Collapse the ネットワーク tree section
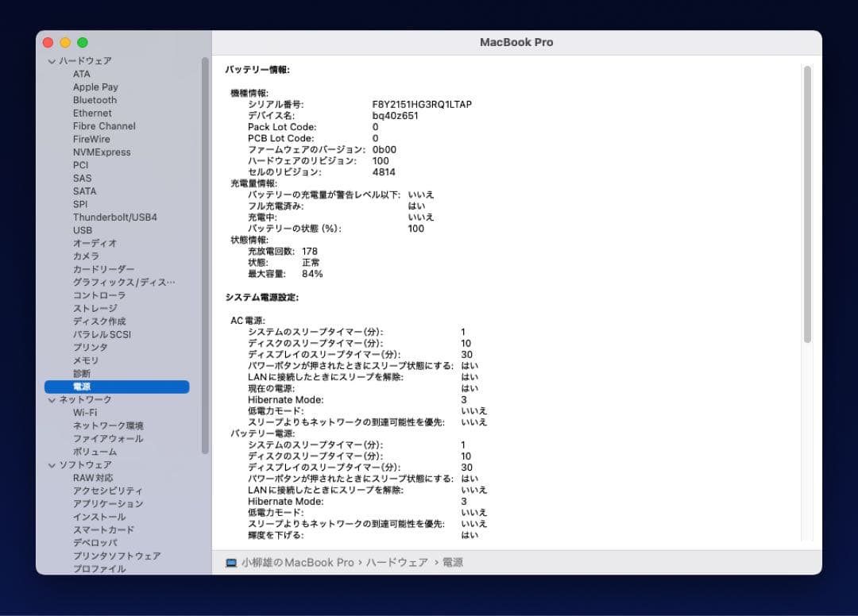The image size is (858, 616). click(x=51, y=399)
